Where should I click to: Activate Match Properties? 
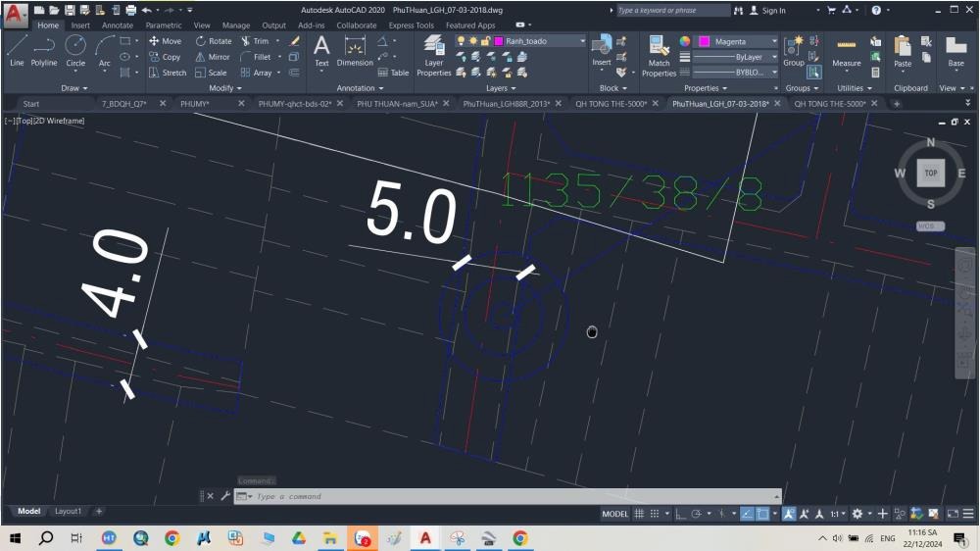tap(659, 55)
